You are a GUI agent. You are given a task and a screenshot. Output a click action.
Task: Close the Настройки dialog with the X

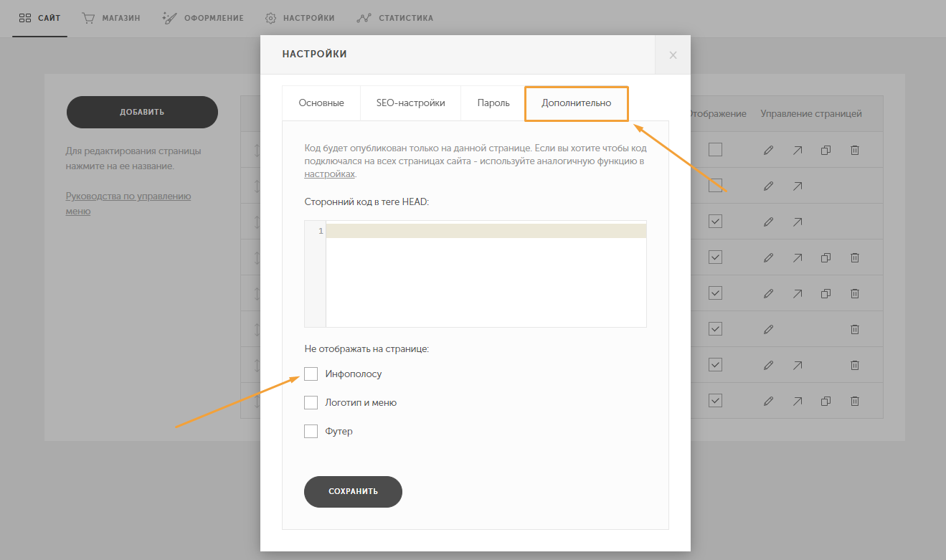tap(673, 55)
